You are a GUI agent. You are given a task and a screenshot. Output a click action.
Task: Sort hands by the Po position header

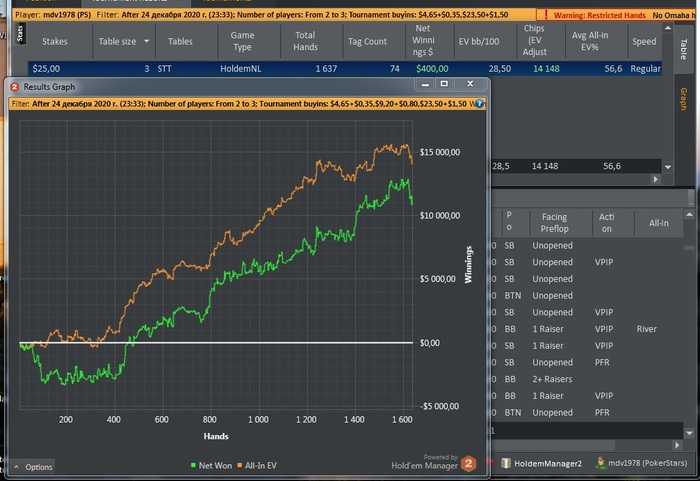(x=509, y=221)
